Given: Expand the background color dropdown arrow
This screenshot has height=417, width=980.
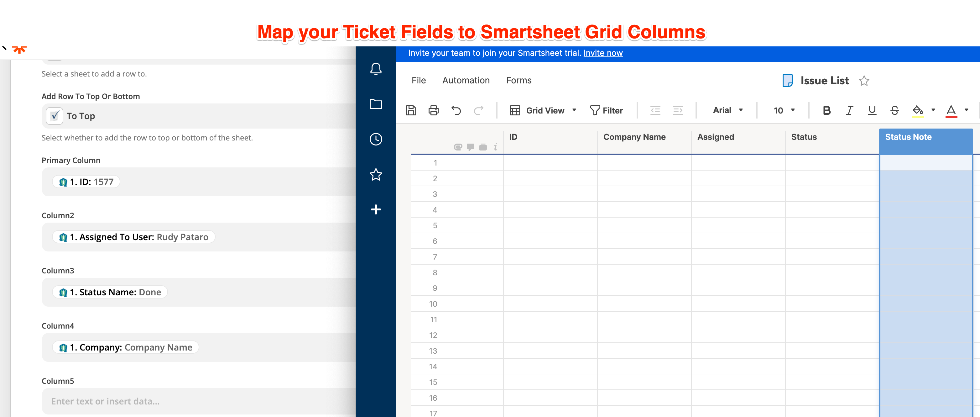Looking at the screenshot, I should coord(933,110).
